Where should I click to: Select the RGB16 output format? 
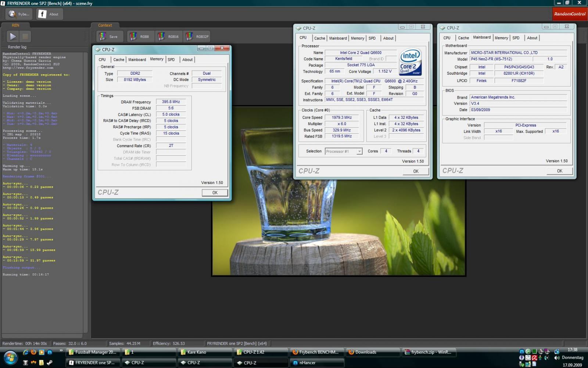(168, 36)
